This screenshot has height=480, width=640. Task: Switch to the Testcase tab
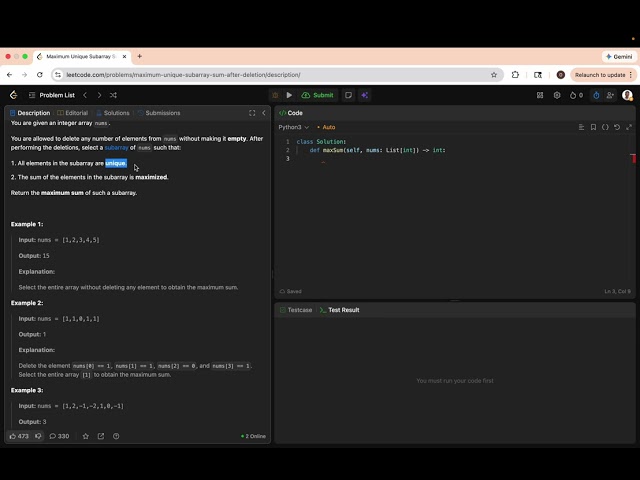pyautogui.click(x=296, y=310)
